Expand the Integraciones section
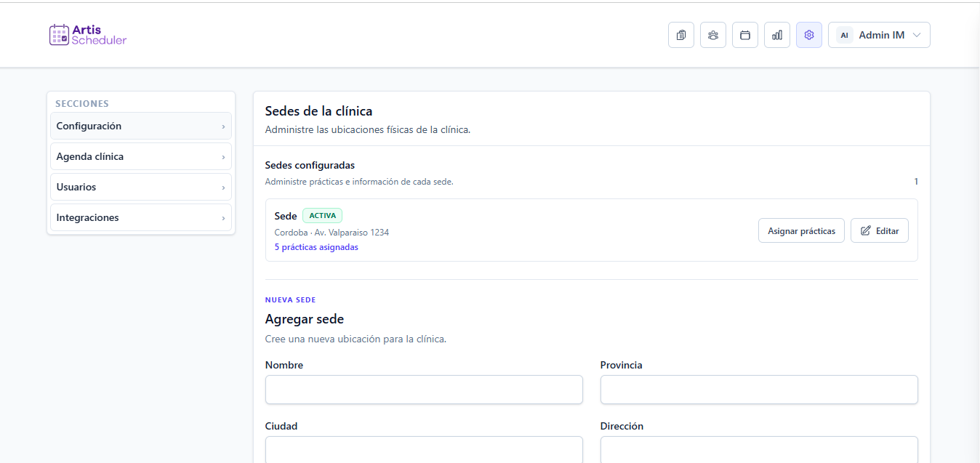The width and height of the screenshot is (980, 463). [x=141, y=217]
